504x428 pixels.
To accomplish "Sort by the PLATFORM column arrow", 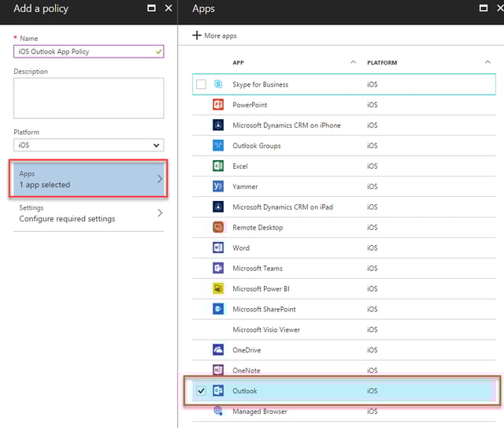I will [487, 61].
